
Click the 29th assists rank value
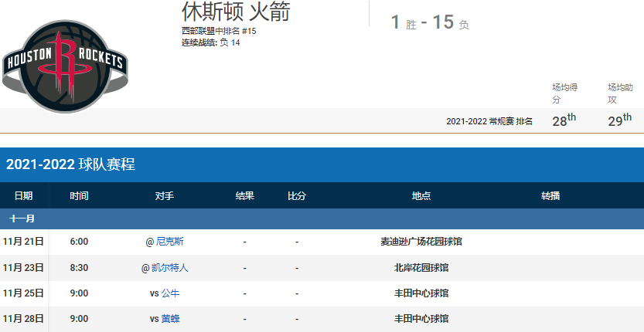point(620,120)
